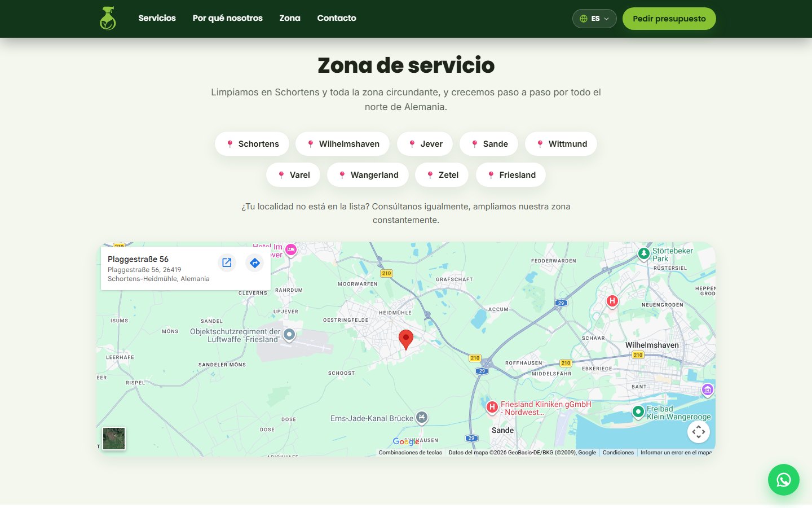Click the green spray bottle logo
Image resolution: width=812 pixels, height=508 pixels.
click(x=108, y=19)
